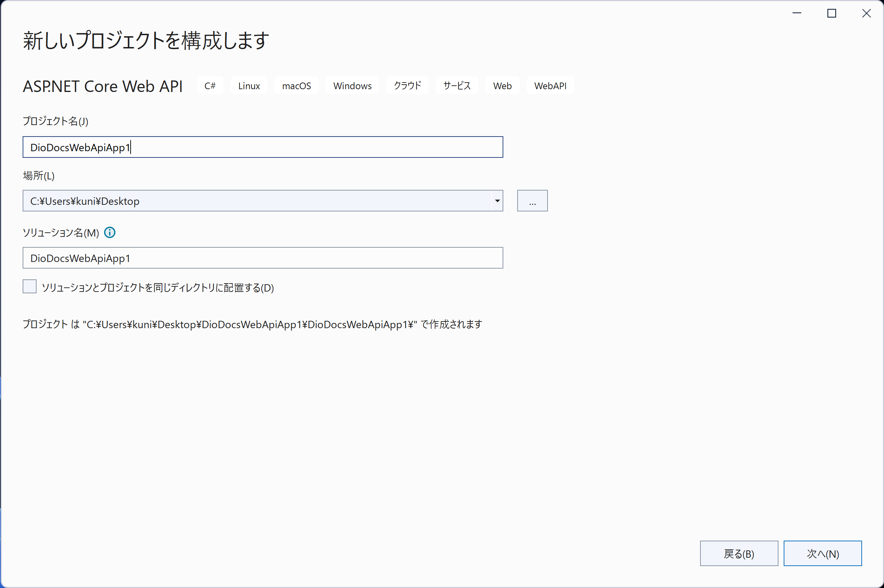Click the 次へ(N) next button

click(x=822, y=553)
